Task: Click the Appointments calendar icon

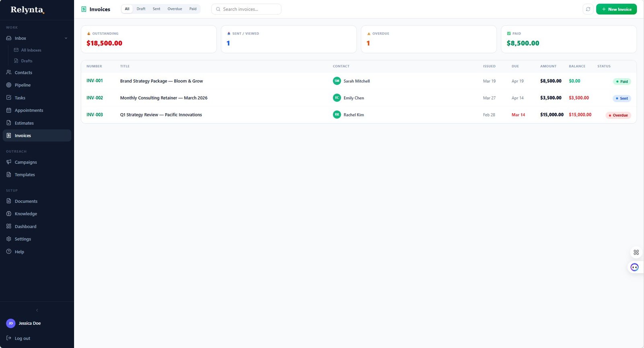Action: (9, 110)
